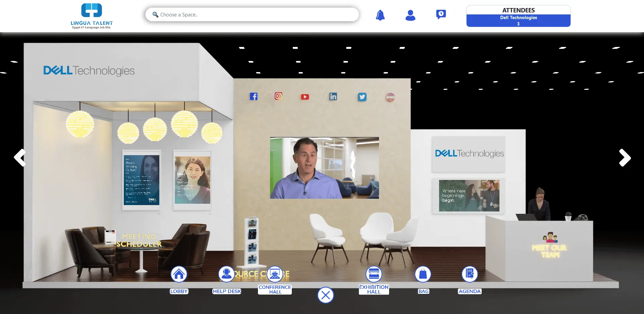Screen dimensions: 644x314
Task: Click the Lingua Talent logo
Action: point(92,16)
